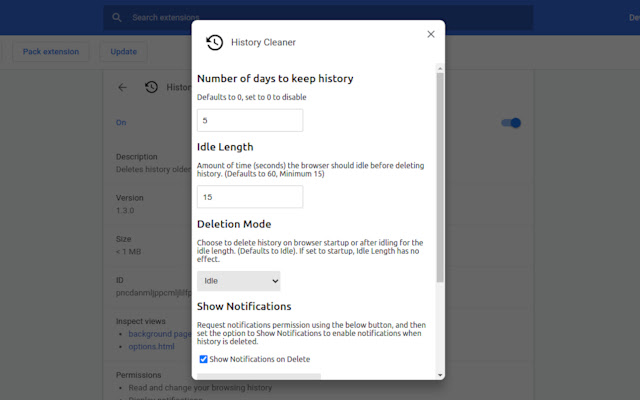The image size is (640, 400).
Task: Click the Pack extension button
Action: coord(51,52)
